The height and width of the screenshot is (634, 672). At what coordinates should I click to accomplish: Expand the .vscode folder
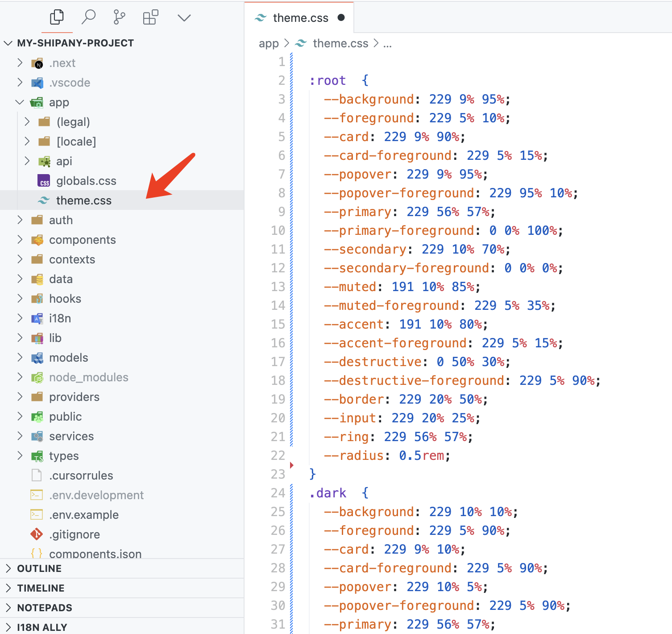20,82
